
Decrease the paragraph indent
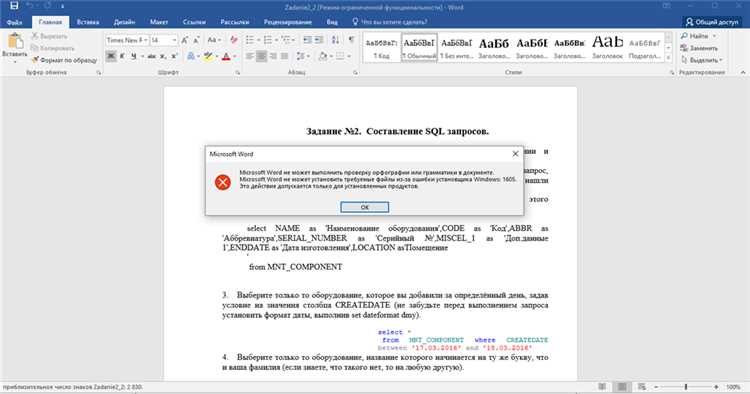pos(307,40)
